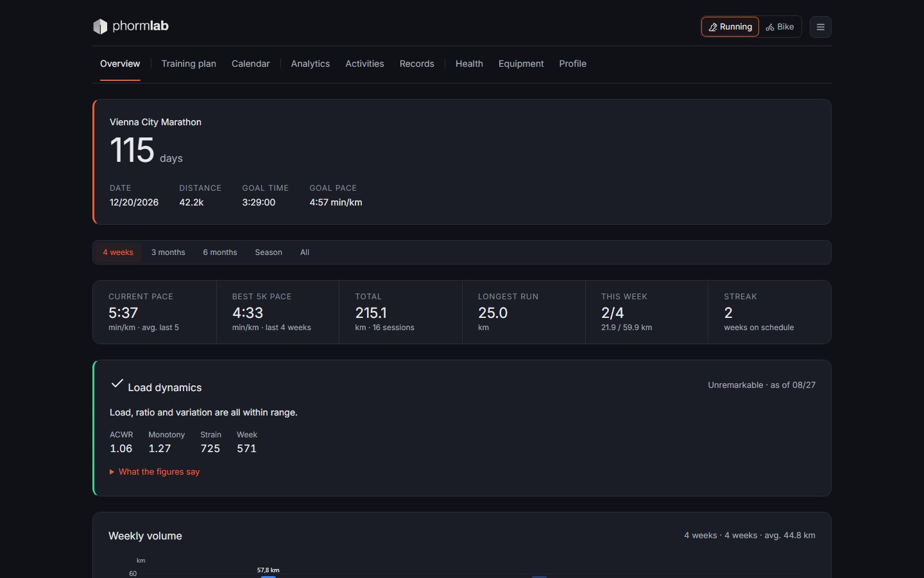Viewport: 924px width, 578px height.
Task: Go to the Activities tab
Action: point(364,64)
